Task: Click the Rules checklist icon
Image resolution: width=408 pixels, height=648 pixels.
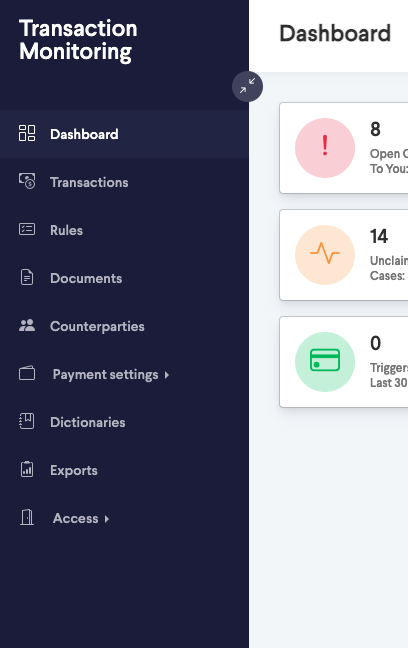Action: click(x=27, y=229)
